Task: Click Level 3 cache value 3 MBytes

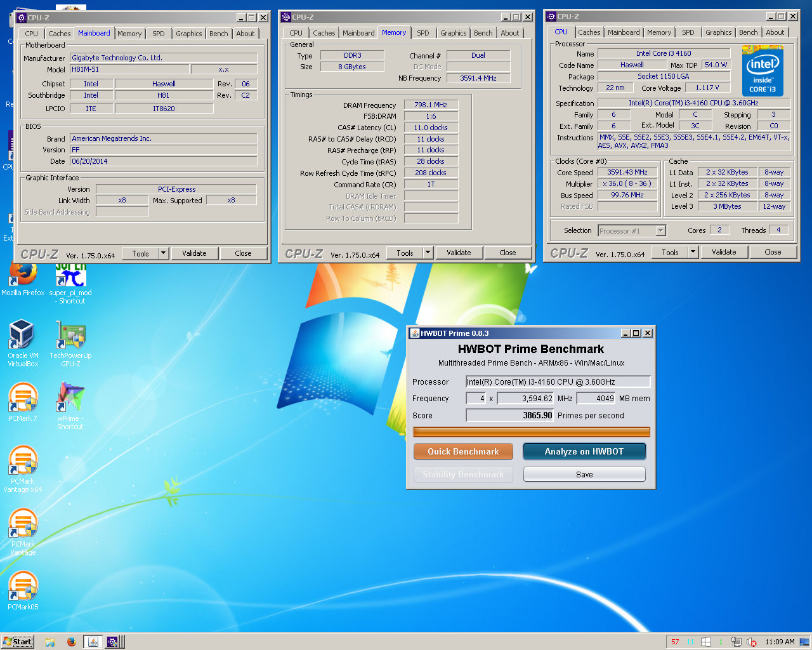Action: (x=728, y=206)
